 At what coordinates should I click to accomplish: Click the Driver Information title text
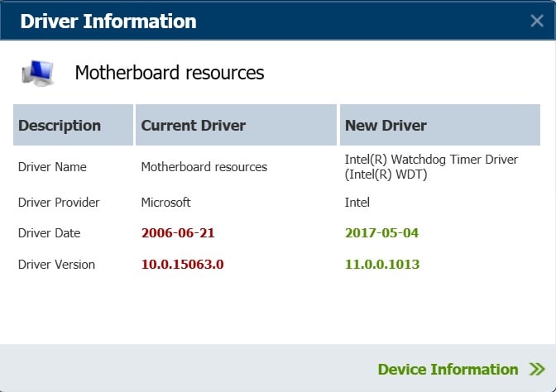[x=108, y=22]
